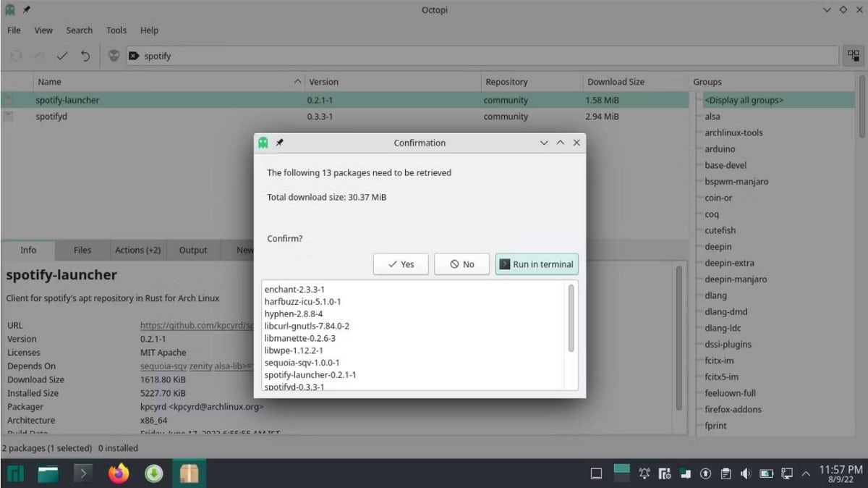Switch to the Files tab
Viewport: 868px width, 488px height.
click(x=82, y=250)
